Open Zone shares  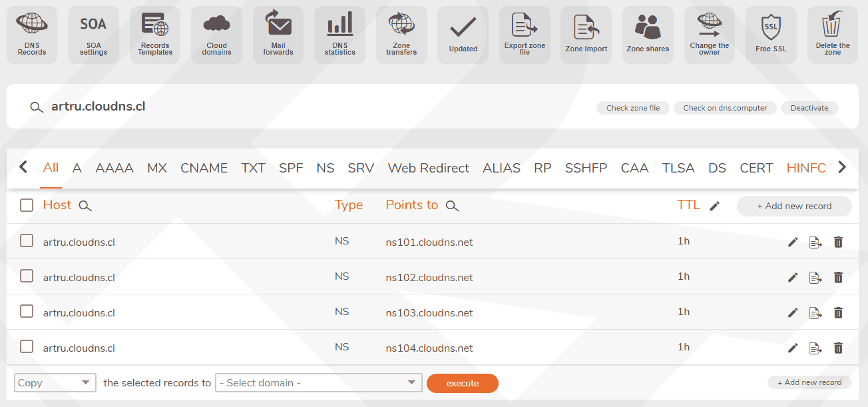648,35
